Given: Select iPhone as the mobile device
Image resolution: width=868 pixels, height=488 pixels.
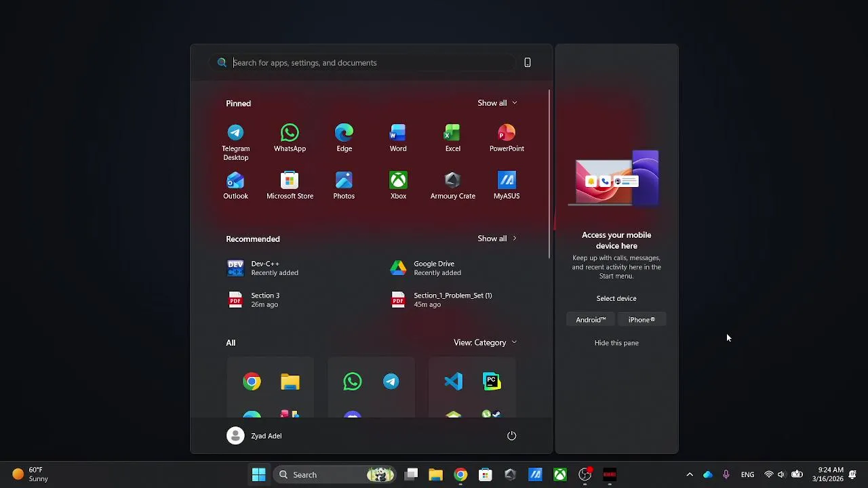Looking at the screenshot, I should [x=642, y=320].
